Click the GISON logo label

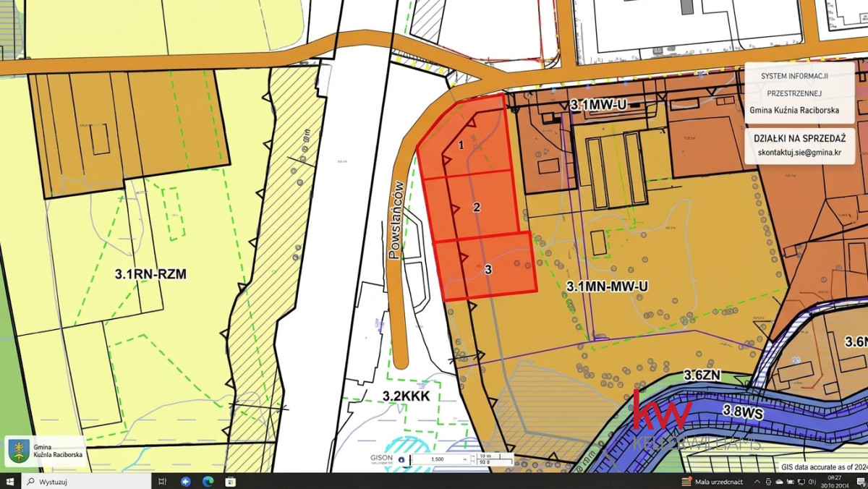click(x=381, y=459)
